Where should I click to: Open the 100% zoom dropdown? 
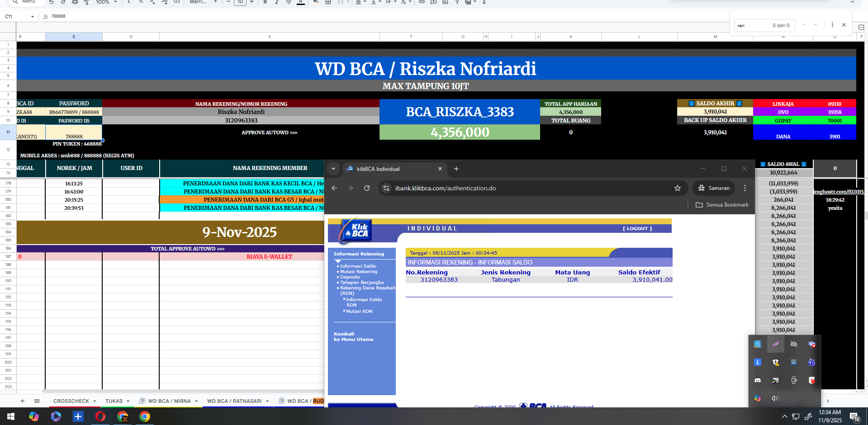106,2
